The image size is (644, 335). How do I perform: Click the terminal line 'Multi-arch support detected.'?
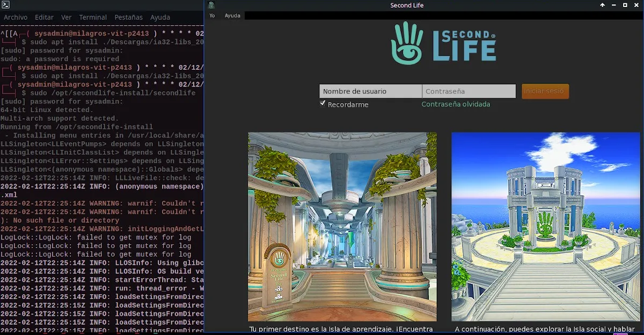pyautogui.click(x=60, y=119)
